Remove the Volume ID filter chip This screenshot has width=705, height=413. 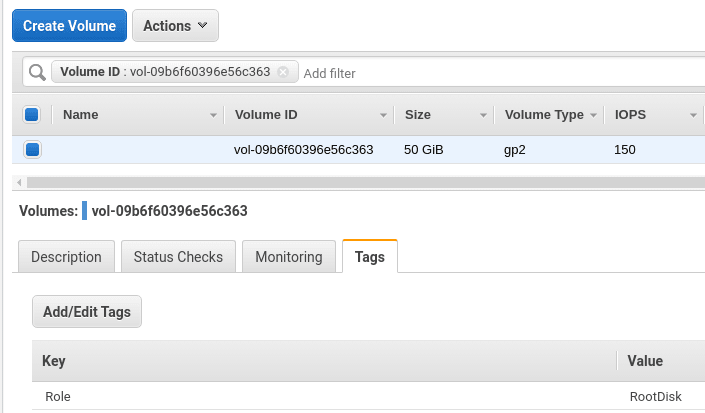pos(283,72)
